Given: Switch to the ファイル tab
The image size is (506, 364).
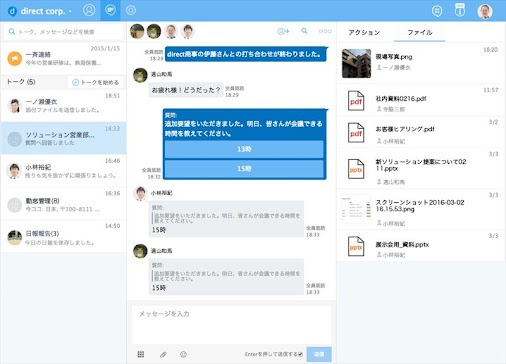Looking at the screenshot, I should [420, 32].
